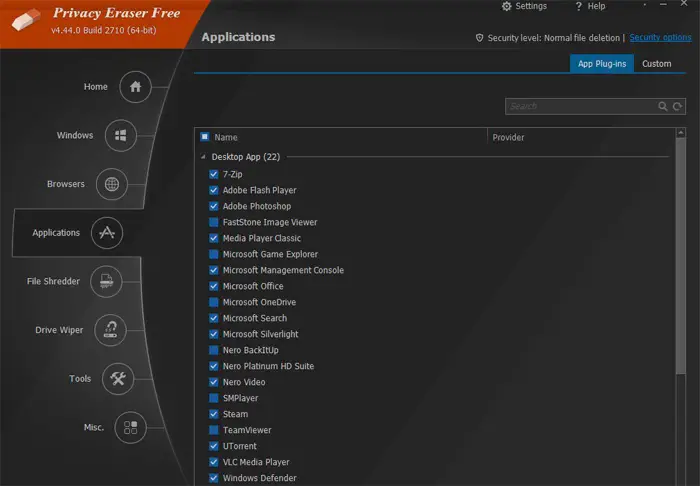
Task: Open the Tools wrench icon
Action: click(x=118, y=378)
